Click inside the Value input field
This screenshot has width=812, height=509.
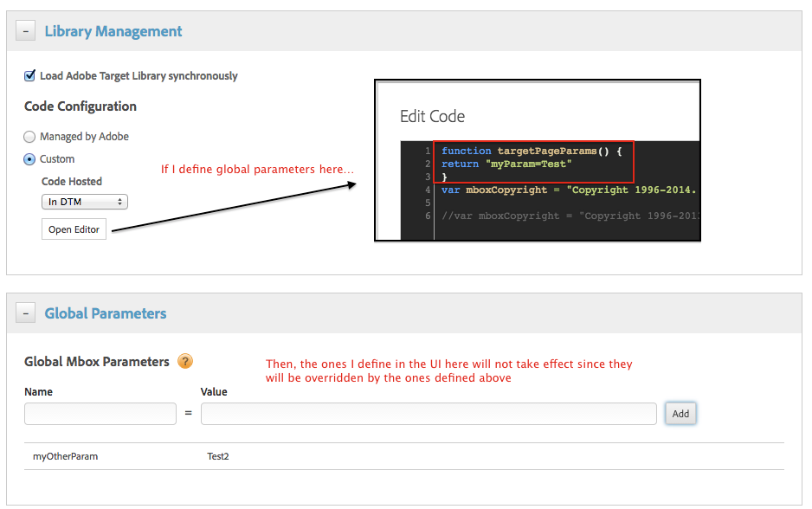pyautogui.click(x=428, y=414)
